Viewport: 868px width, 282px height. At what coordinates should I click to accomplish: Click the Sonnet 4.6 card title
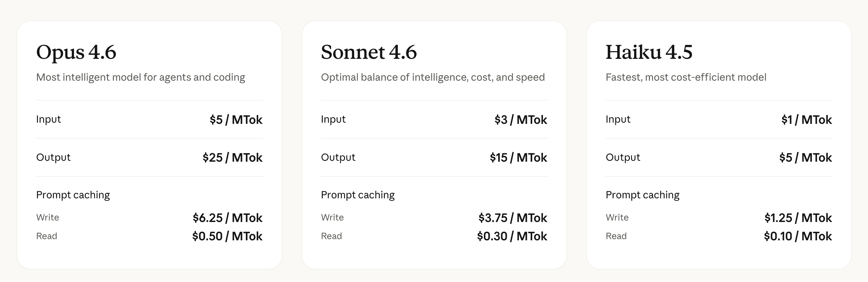click(369, 53)
